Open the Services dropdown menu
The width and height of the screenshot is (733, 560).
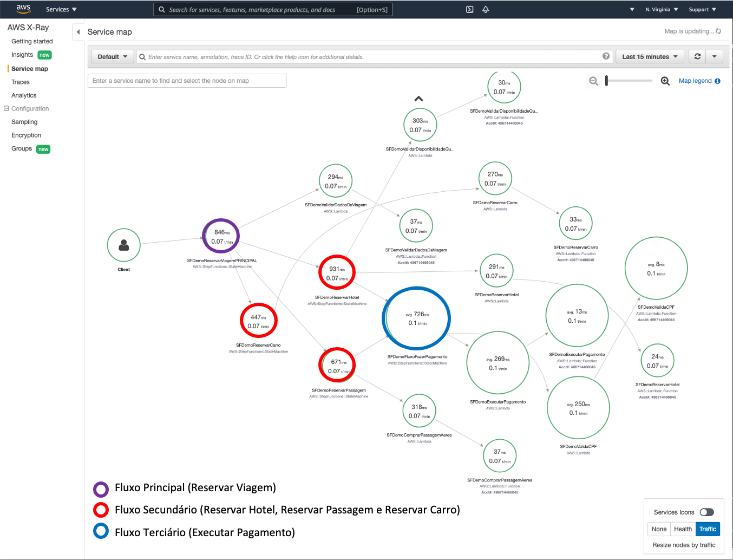pos(61,9)
